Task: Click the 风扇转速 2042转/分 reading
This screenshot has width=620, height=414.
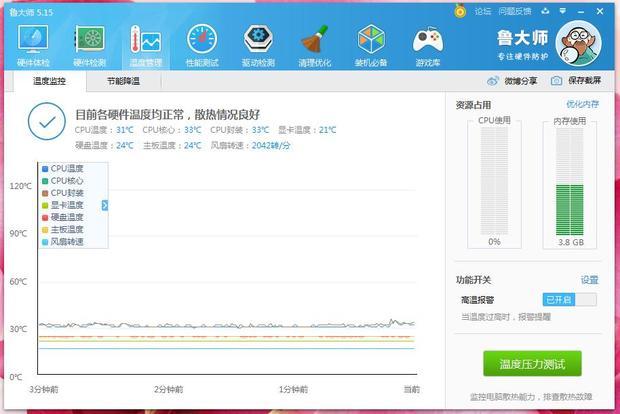Action: click(x=250, y=146)
